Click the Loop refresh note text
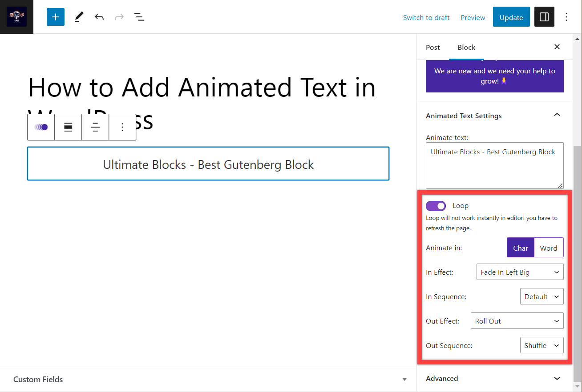The width and height of the screenshot is (582, 392). point(492,223)
